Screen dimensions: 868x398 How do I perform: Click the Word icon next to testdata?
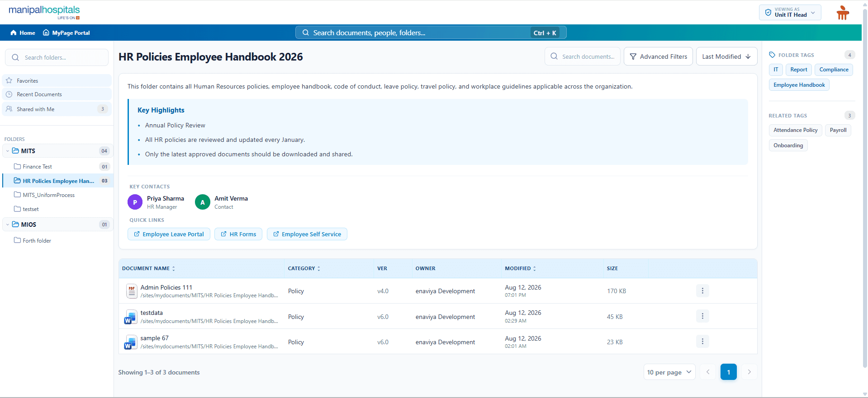(x=131, y=317)
